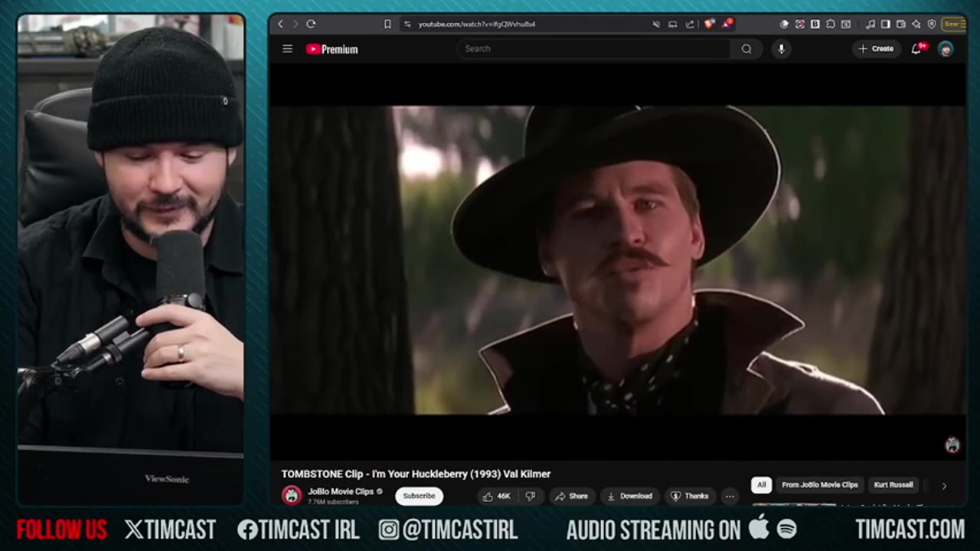
Task: Bookmark this page with the bookmark icon
Action: [x=388, y=24]
